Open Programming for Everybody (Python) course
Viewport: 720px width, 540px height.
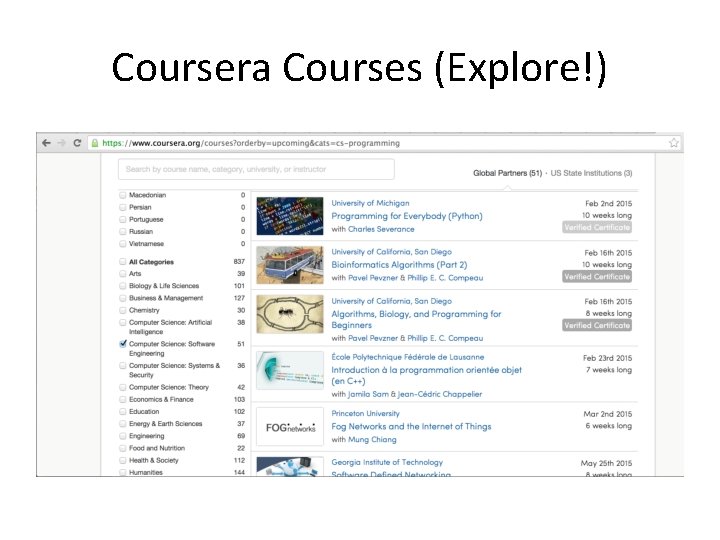407,216
